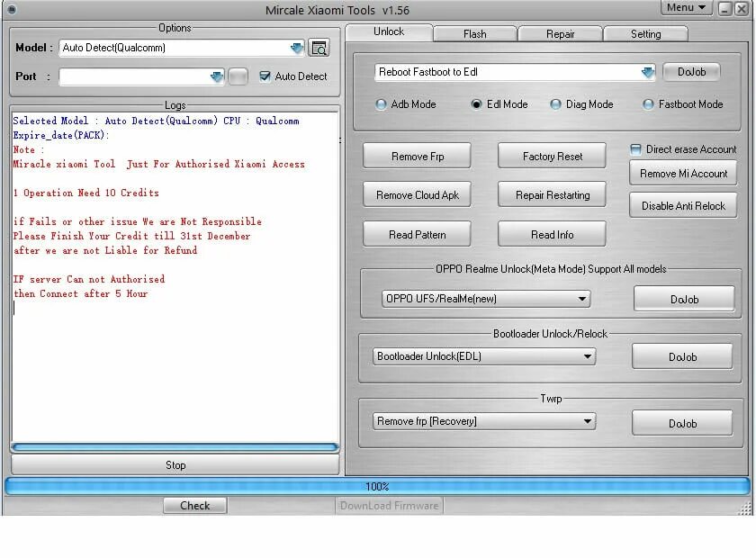Click the Read Info button

tap(552, 234)
